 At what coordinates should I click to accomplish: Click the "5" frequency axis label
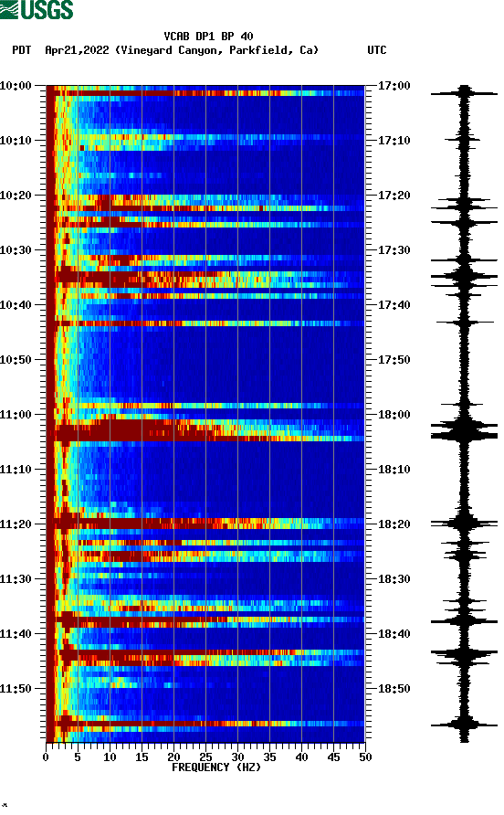click(78, 757)
